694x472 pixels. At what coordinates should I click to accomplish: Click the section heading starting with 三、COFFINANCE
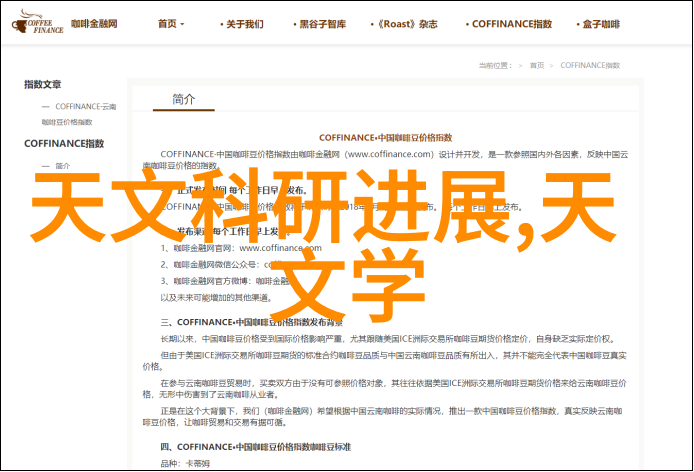[x=252, y=322]
